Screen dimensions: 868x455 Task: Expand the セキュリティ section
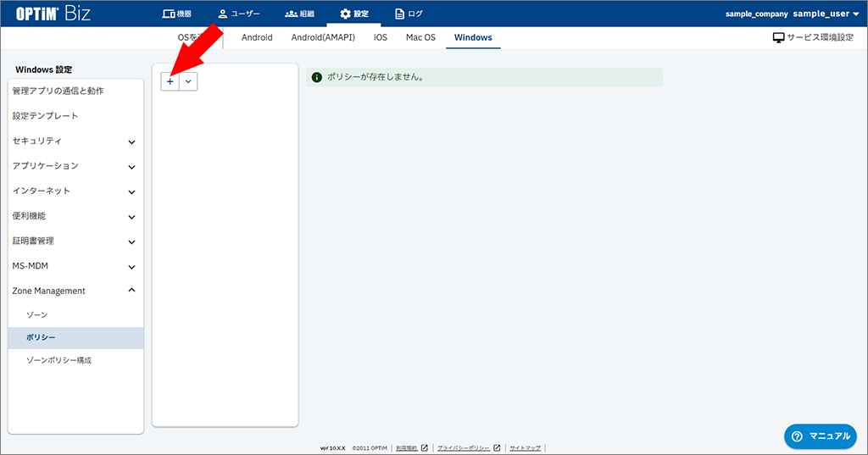[x=75, y=141]
